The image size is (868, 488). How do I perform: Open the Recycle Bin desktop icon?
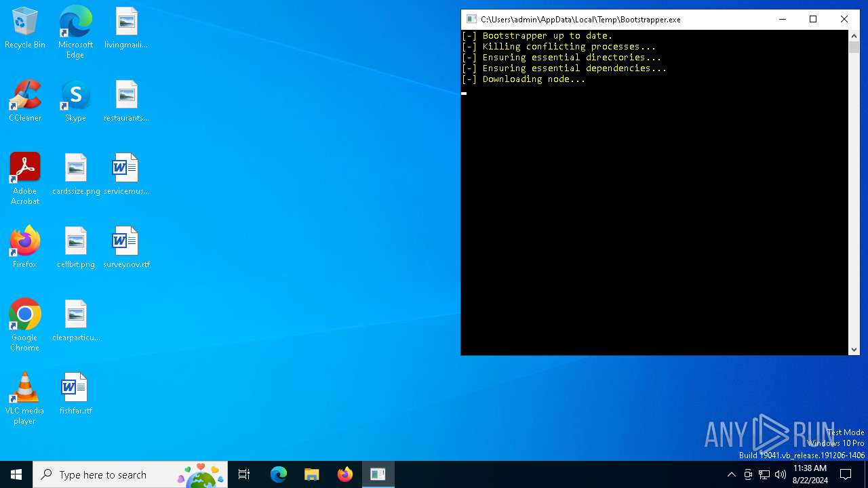25,28
